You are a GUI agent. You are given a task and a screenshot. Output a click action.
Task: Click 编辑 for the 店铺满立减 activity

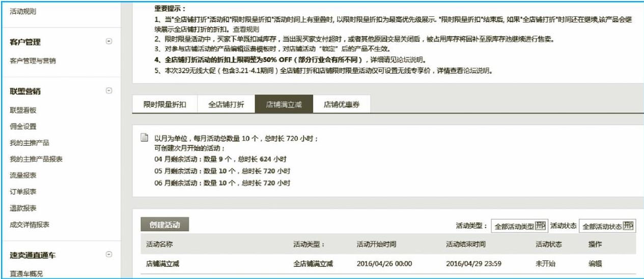(595, 264)
